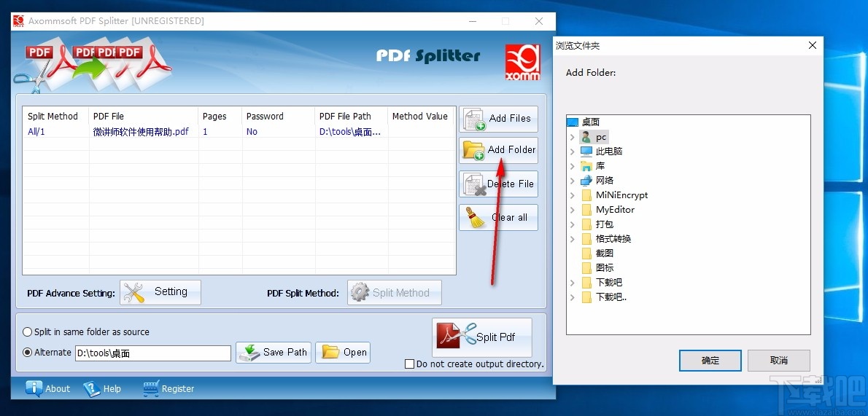868x416 pixels.
Task: Click the Pages column header
Action: point(220,116)
